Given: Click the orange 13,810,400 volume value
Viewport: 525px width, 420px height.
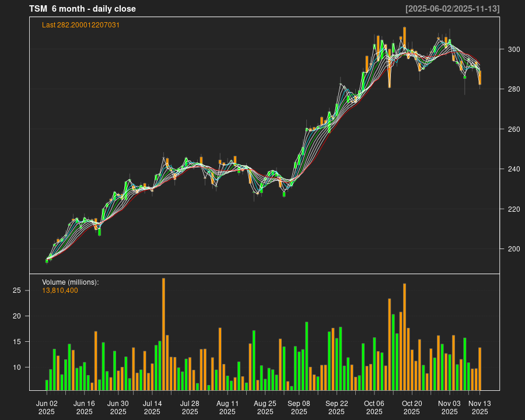Looking at the screenshot, I should point(60,290).
